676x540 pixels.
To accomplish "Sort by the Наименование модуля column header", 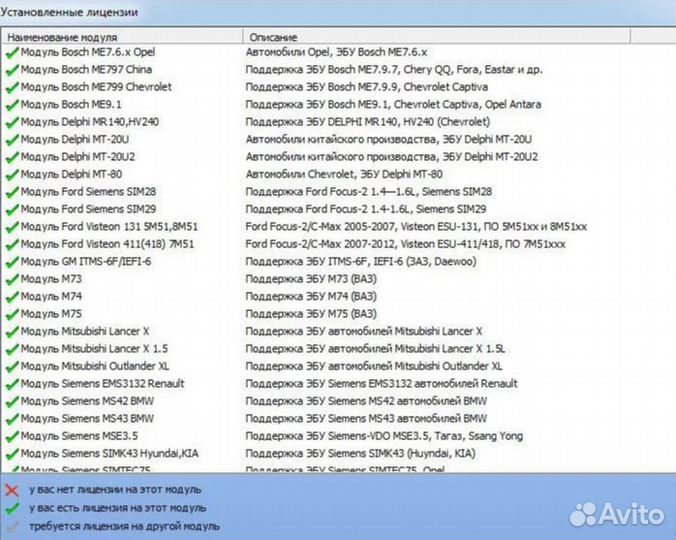I will (122, 37).
